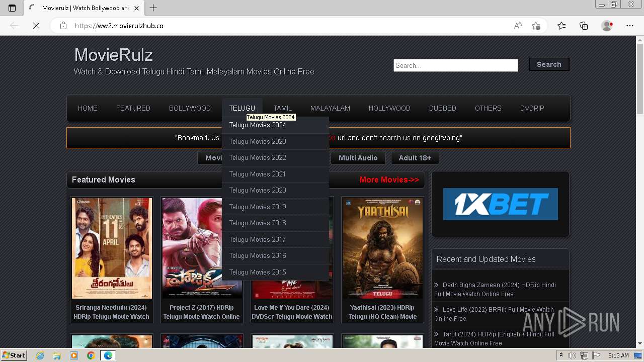Open the volume control tray icon
This screenshot has height=362, width=644.
click(572, 355)
